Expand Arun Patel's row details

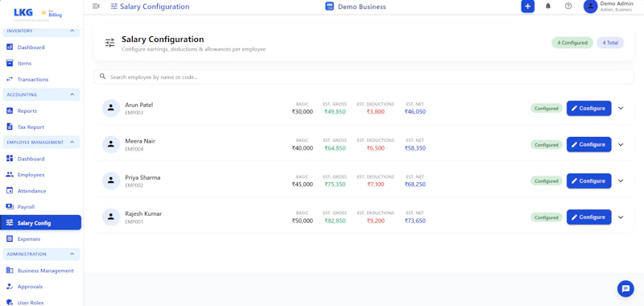tap(621, 109)
